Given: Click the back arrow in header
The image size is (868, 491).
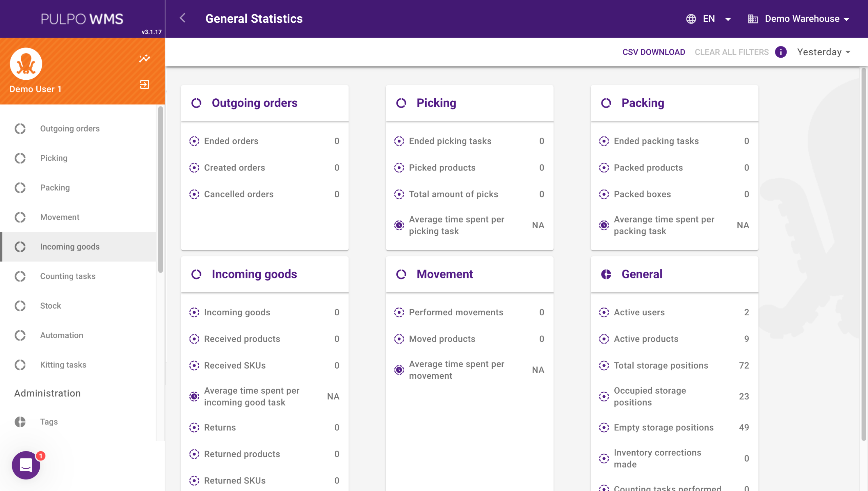Looking at the screenshot, I should pos(183,18).
